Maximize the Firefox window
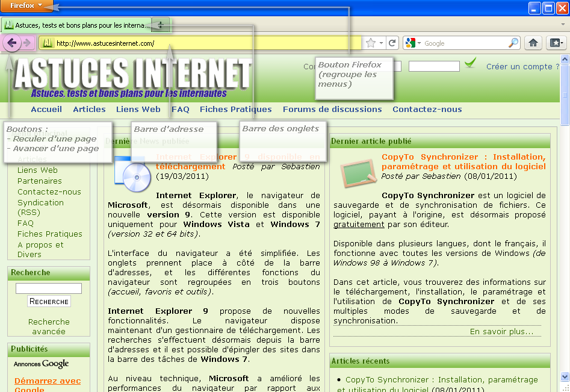 pyautogui.click(x=548, y=8)
